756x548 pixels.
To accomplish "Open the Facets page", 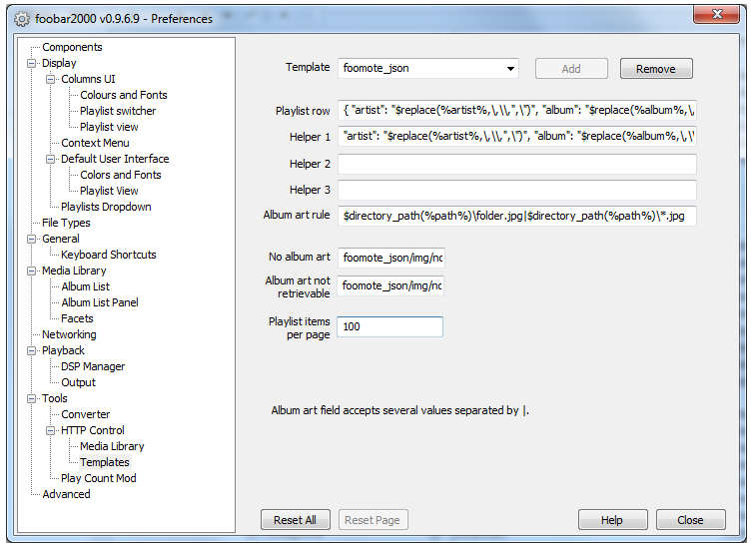I will click(77, 318).
